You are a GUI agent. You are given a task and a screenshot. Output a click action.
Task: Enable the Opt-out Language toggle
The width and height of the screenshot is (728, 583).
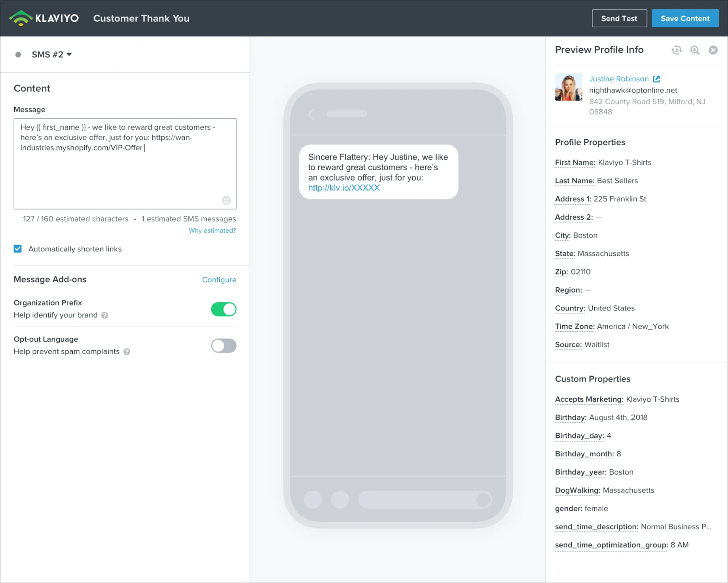[224, 346]
